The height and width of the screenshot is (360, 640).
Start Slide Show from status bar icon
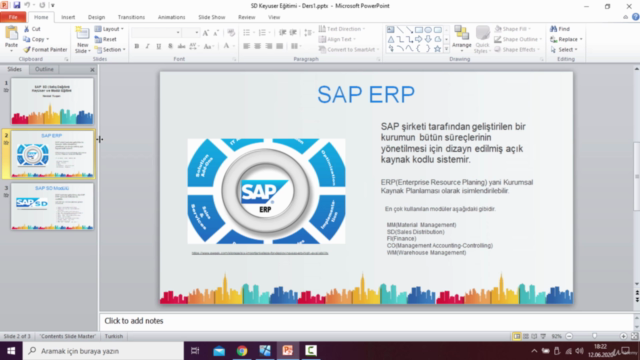coord(543,336)
